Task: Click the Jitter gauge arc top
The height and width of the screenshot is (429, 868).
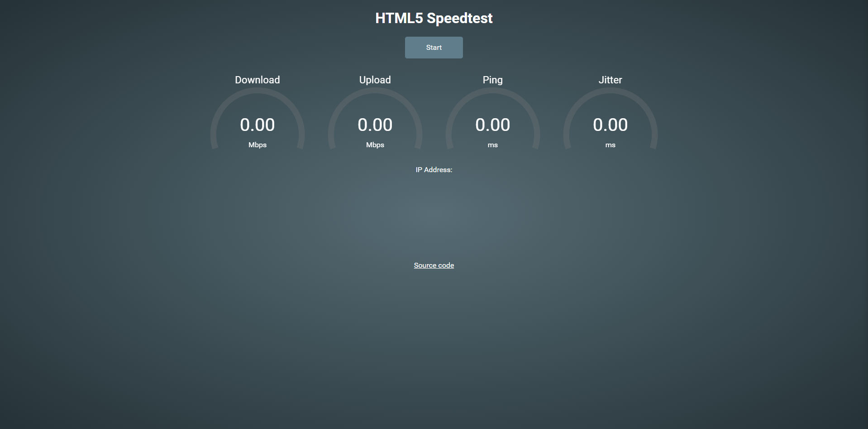Action: tap(610, 91)
